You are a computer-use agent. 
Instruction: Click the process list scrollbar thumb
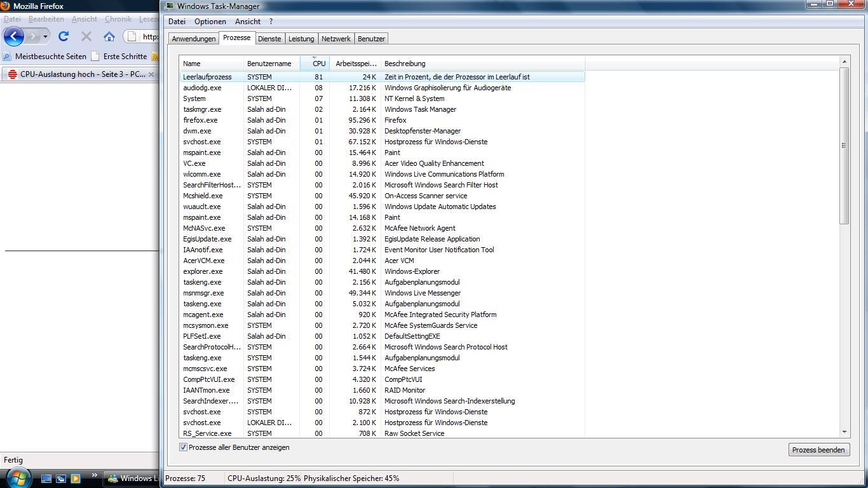click(x=844, y=146)
